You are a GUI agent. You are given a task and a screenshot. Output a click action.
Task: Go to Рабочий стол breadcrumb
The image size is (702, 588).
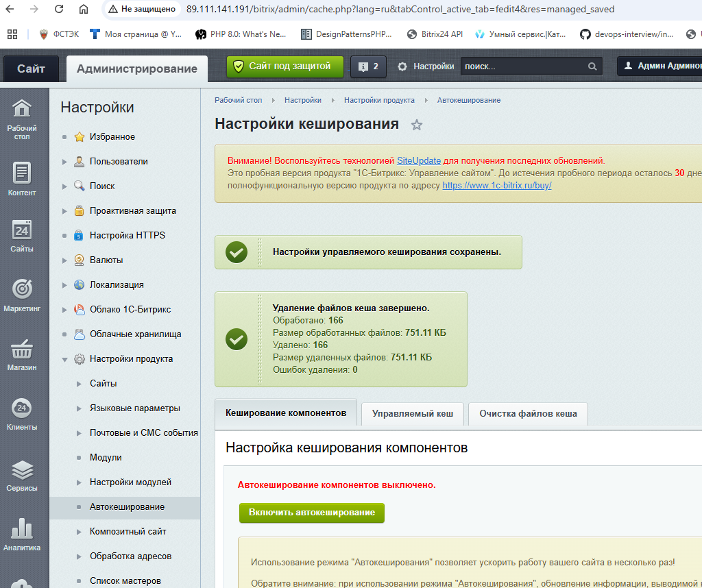[x=238, y=100]
